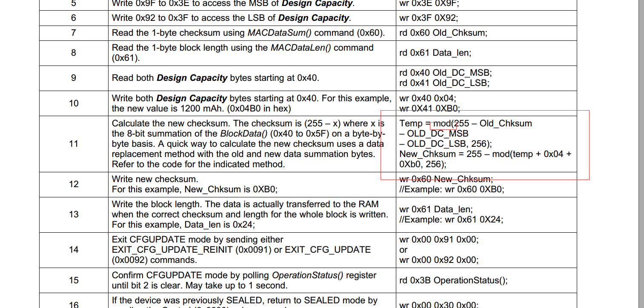Select the command 'wr 0x00 0x91 0x00;'

[x=439, y=240]
